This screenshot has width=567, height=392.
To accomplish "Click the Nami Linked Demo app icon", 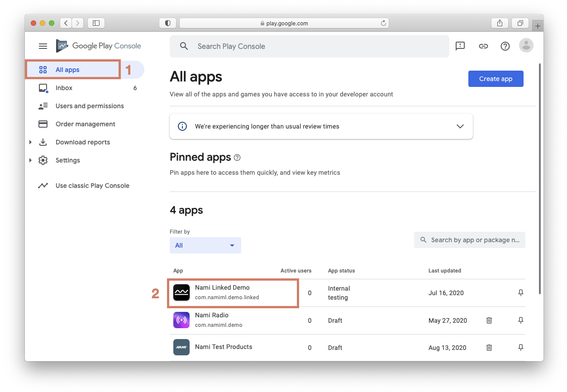I will tap(181, 292).
